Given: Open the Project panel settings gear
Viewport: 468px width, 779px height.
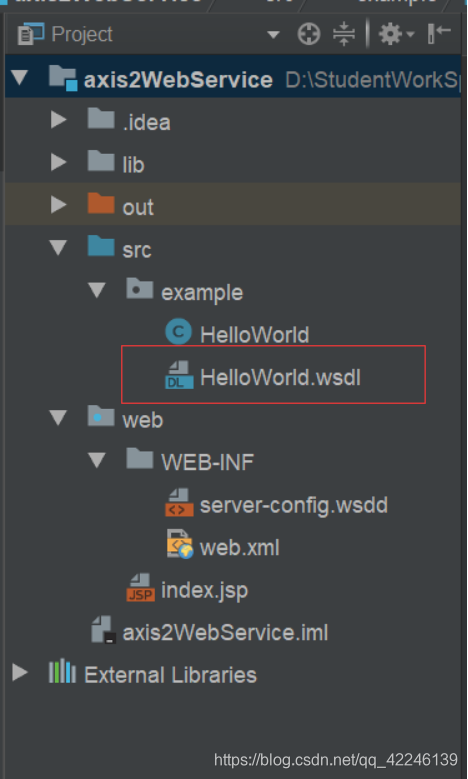Looking at the screenshot, I should click(x=390, y=35).
